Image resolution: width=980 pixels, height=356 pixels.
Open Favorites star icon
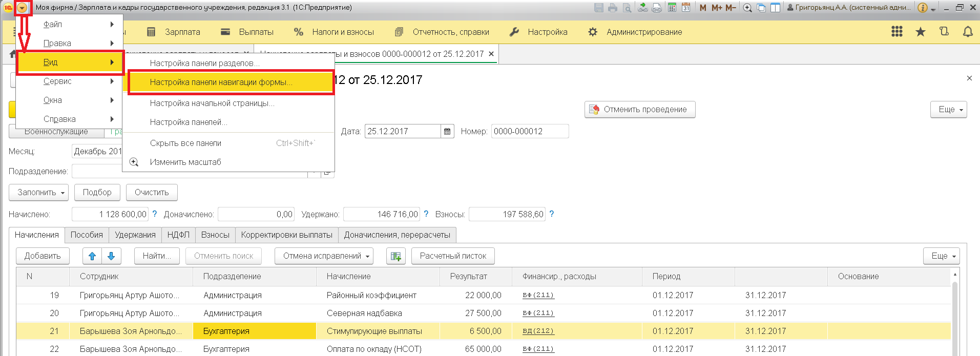pyautogui.click(x=921, y=32)
